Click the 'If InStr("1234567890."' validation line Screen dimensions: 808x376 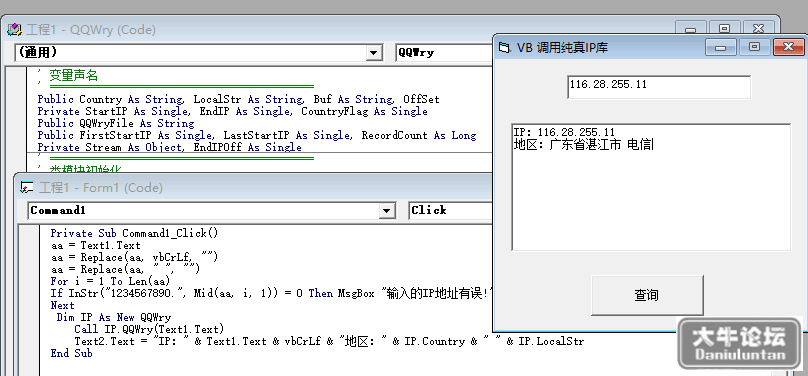tap(272, 294)
